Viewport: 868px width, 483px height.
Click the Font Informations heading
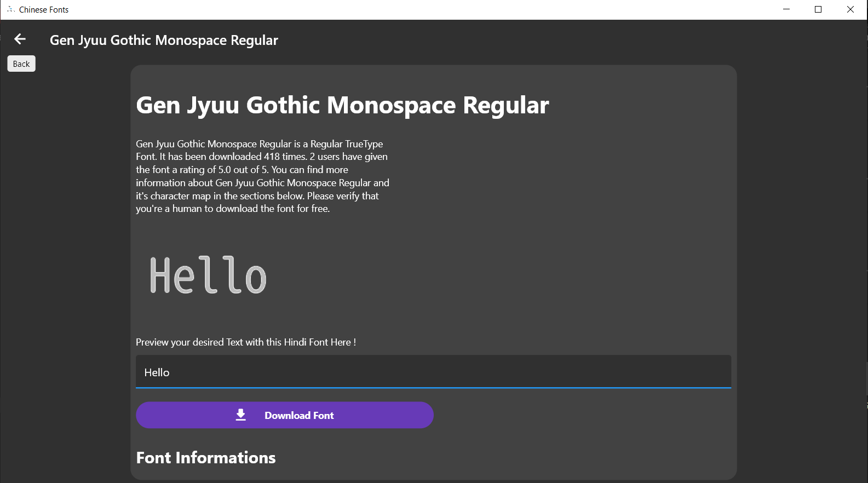pos(206,458)
